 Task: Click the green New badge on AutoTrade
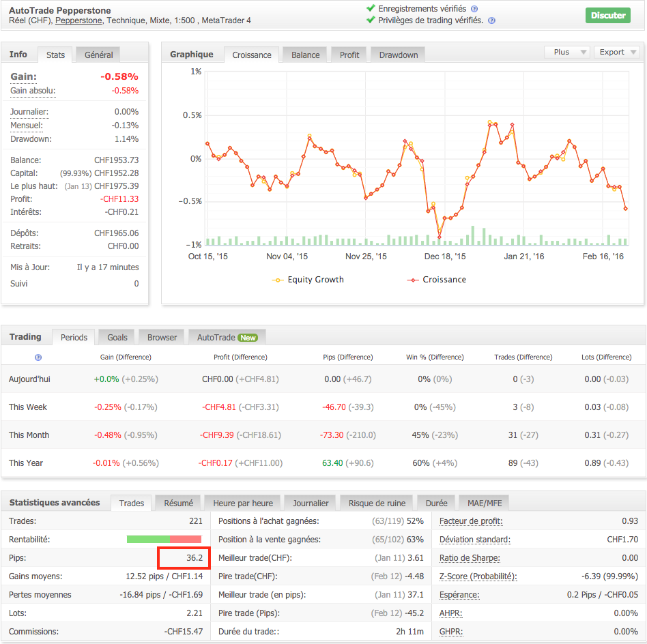point(248,338)
